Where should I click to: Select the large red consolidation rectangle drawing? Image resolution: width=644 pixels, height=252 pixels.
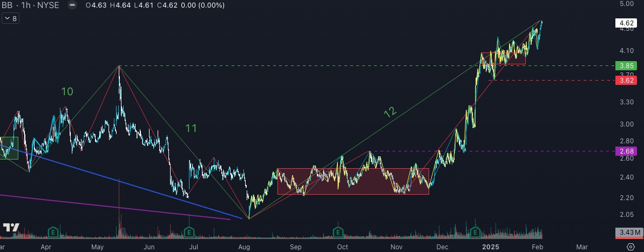[353, 181]
